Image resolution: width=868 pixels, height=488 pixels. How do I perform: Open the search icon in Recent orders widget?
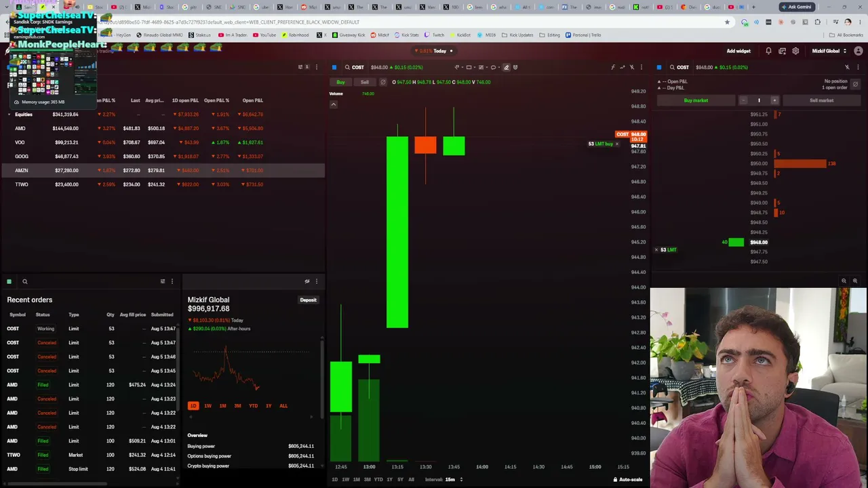tap(24, 281)
